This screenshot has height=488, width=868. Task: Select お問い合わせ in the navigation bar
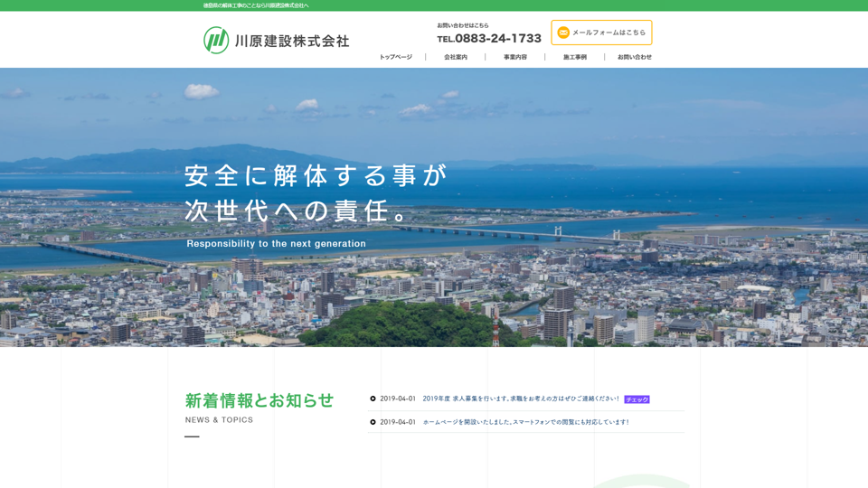[x=635, y=57]
